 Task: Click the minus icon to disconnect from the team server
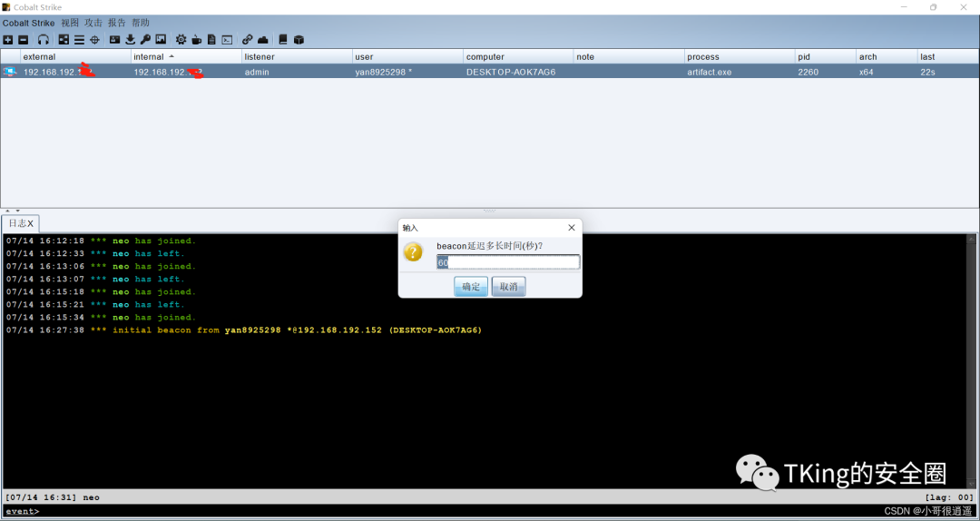click(23, 39)
